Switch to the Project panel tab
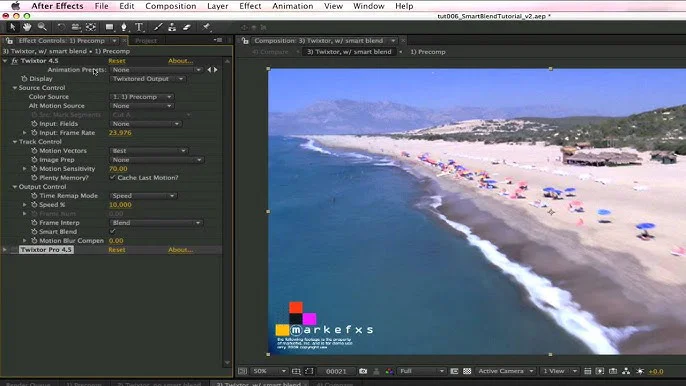 [146, 41]
